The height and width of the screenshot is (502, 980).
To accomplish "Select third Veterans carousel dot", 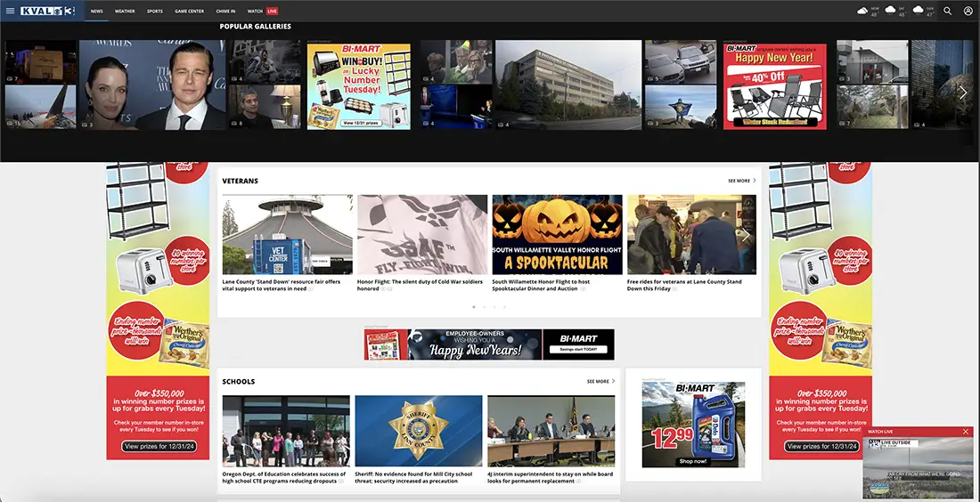I will 494,307.
